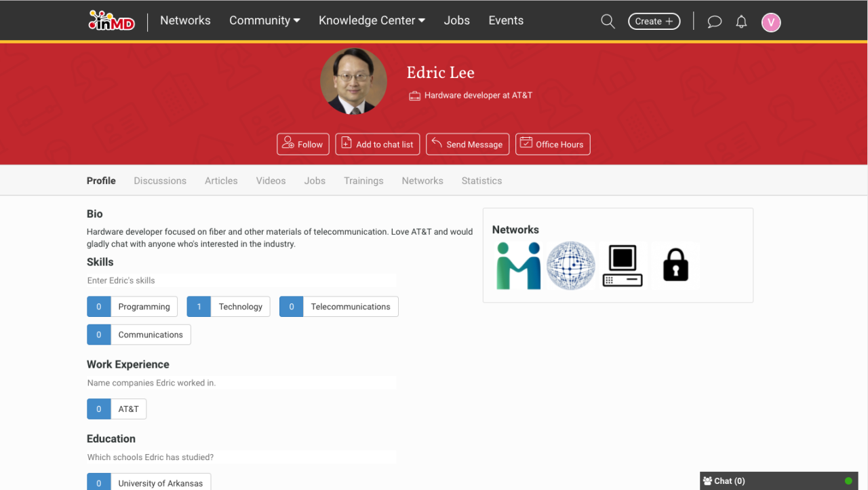Click the handshake M network icon
Viewport: 868px width, 490px height.
pos(519,266)
